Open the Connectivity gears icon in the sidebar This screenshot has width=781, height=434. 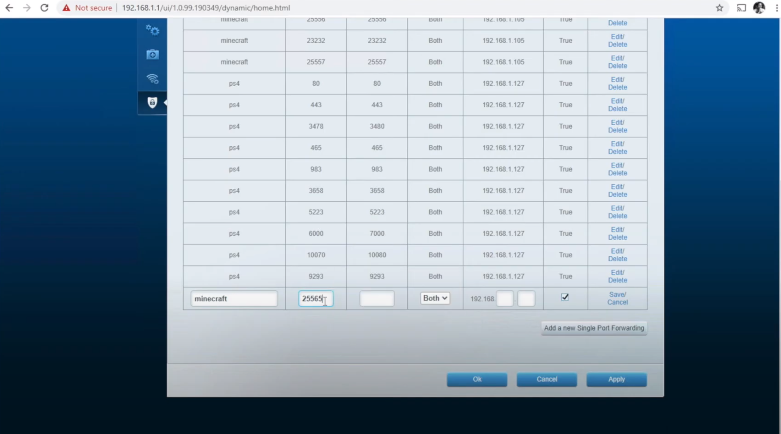[x=152, y=30]
